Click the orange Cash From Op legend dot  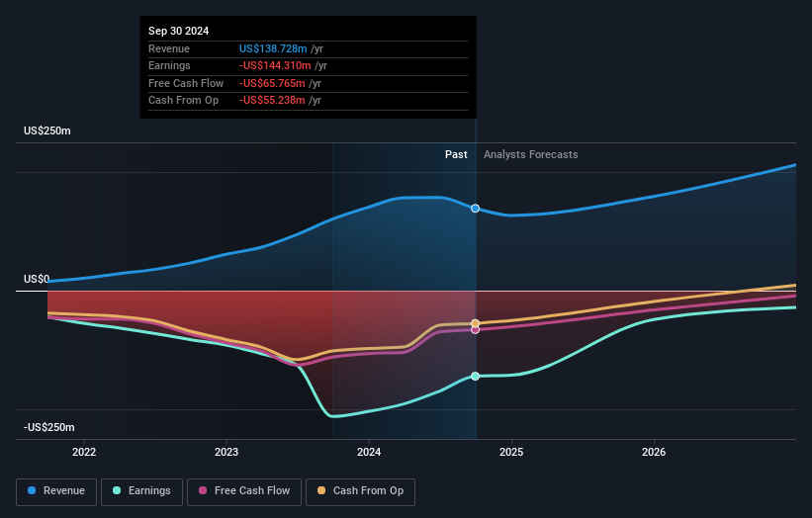[x=321, y=490]
